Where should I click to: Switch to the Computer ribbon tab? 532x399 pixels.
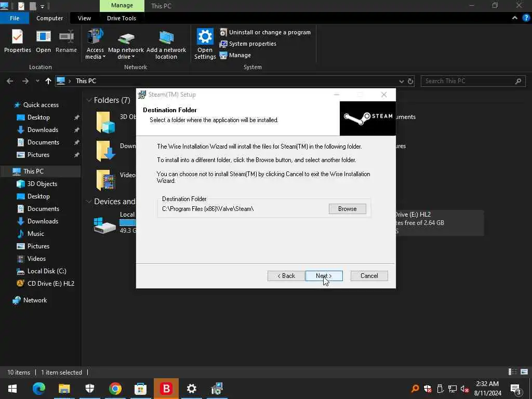(49, 18)
